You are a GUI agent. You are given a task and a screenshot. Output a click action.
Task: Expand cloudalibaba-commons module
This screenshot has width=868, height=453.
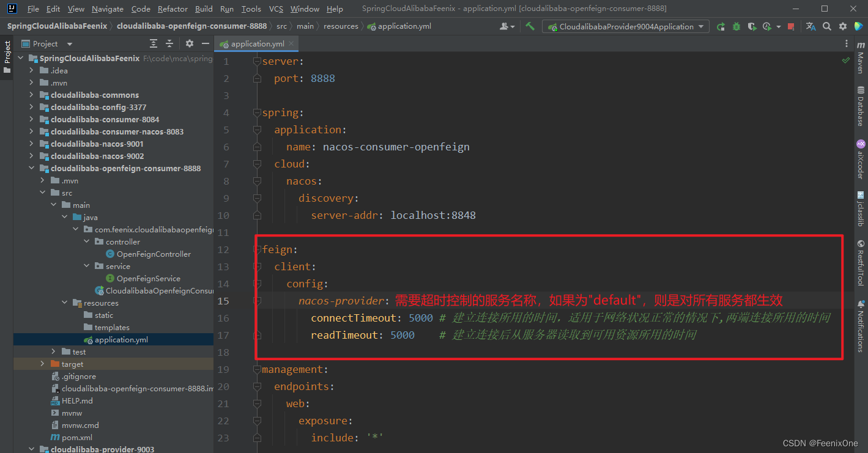point(32,95)
